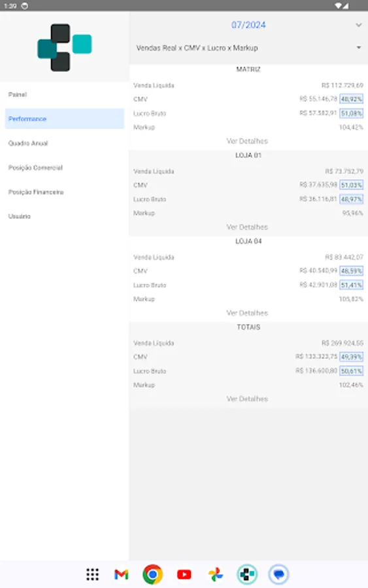View details for LOJA 04
368x588 pixels.
247,313
